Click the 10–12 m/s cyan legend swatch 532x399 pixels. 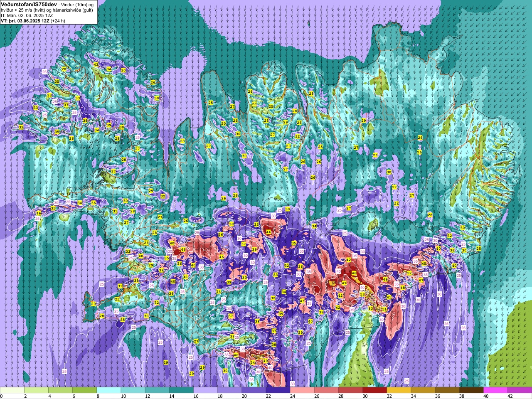click(133, 390)
